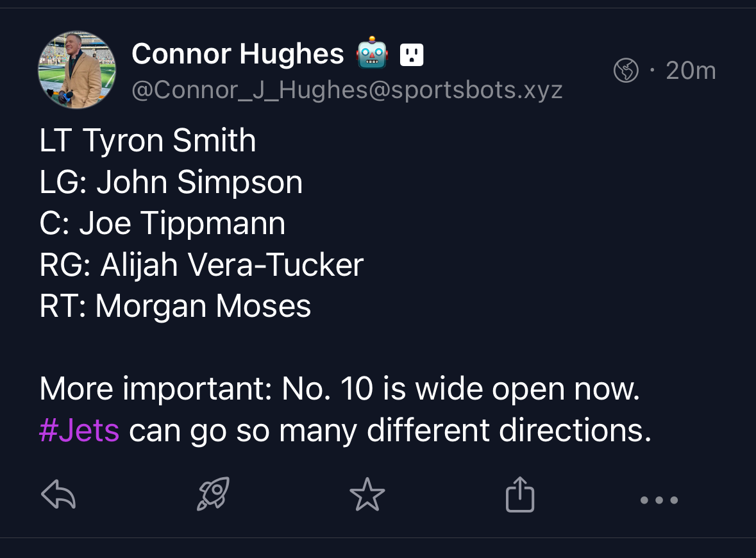Image resolution: width=756 pixels, height=558 pixels.
Task: Open the three-dot more options menu
Action: 659,500
